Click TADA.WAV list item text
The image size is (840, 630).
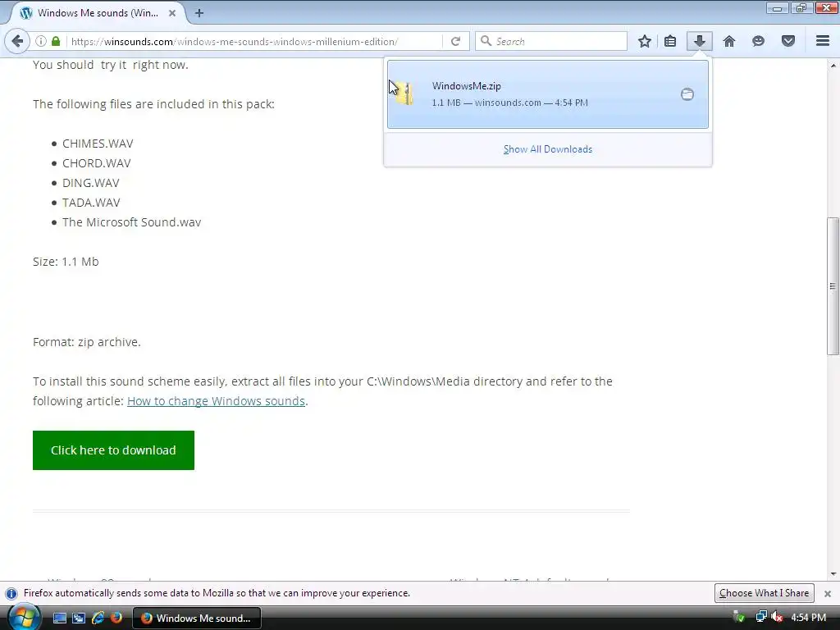[91, 203]
